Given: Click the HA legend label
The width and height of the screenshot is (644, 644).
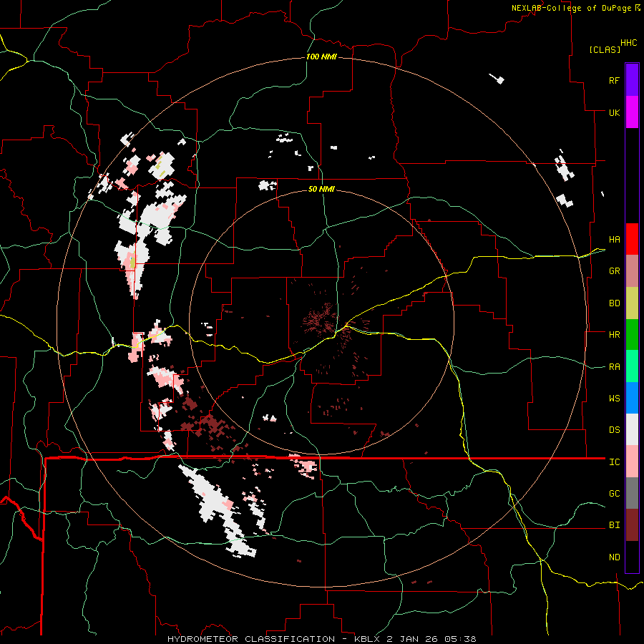Looking at the screenshot, I should coord(614,240).
